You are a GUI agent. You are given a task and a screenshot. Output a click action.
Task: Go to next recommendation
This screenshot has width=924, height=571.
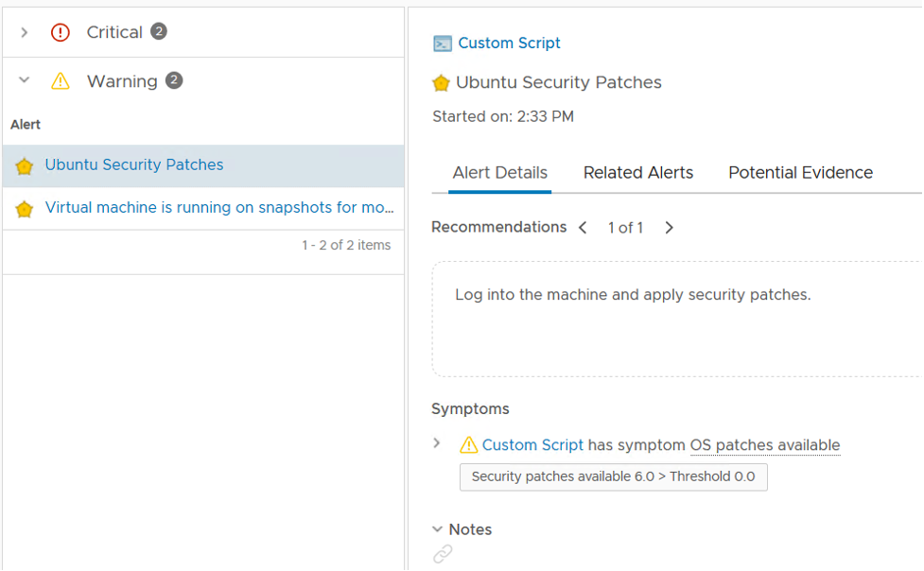(x=669, y=228)
